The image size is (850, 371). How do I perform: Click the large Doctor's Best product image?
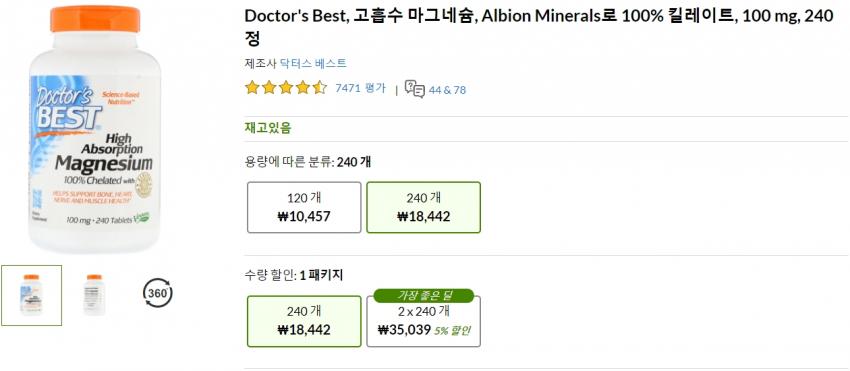pos(95,129)
